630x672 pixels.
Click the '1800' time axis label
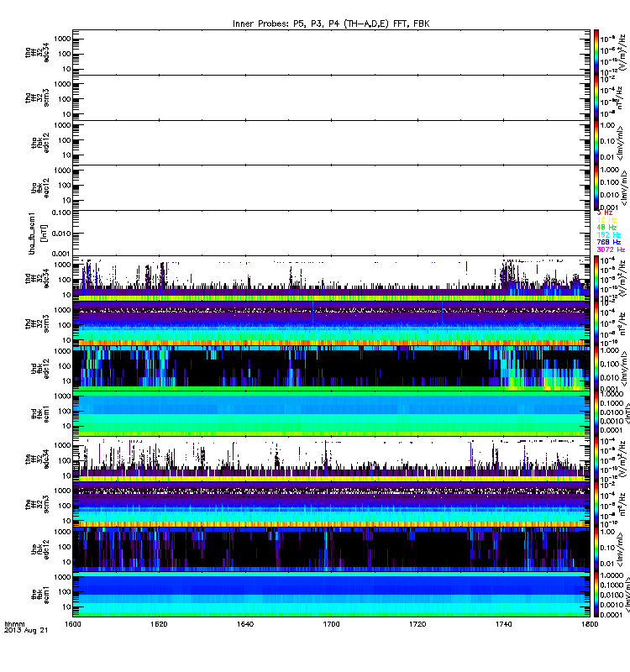pos(590,624)
